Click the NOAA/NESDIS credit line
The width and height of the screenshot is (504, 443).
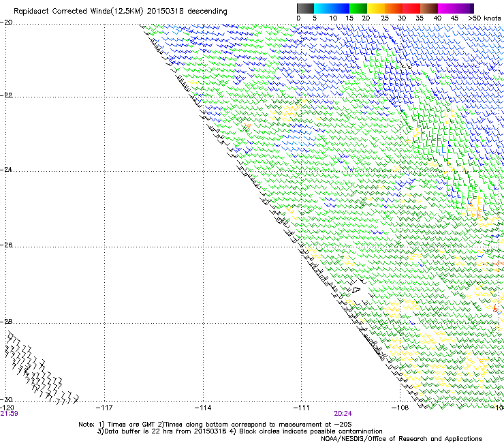401,439
